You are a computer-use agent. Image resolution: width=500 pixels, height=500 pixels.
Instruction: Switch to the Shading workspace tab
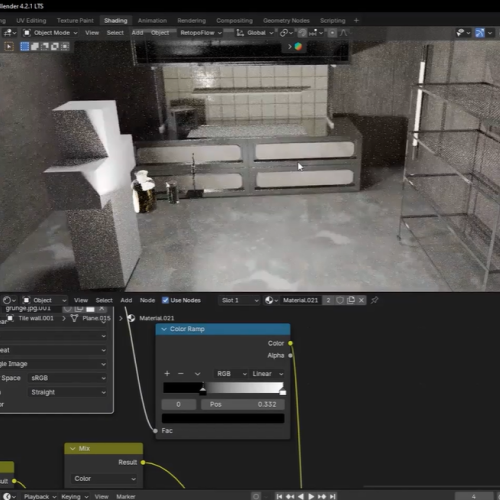click(116, 21)
